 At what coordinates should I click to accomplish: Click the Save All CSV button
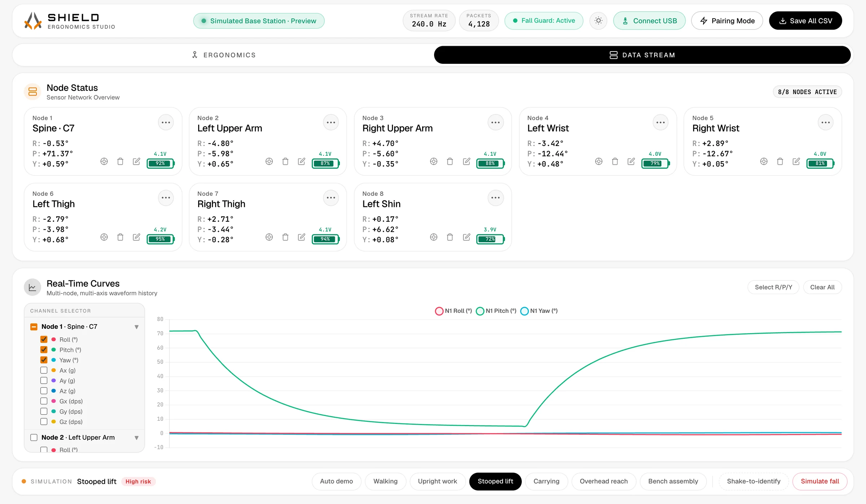(x=805, y=21)
